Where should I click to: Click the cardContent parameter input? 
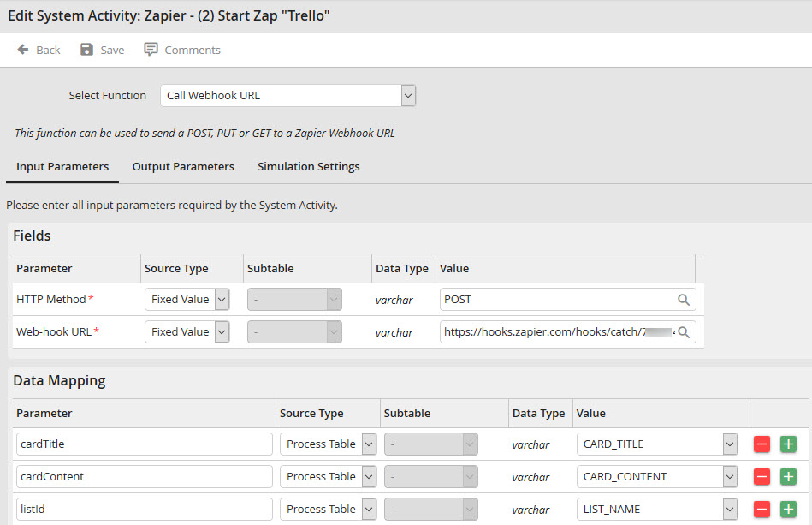point(145,477)
